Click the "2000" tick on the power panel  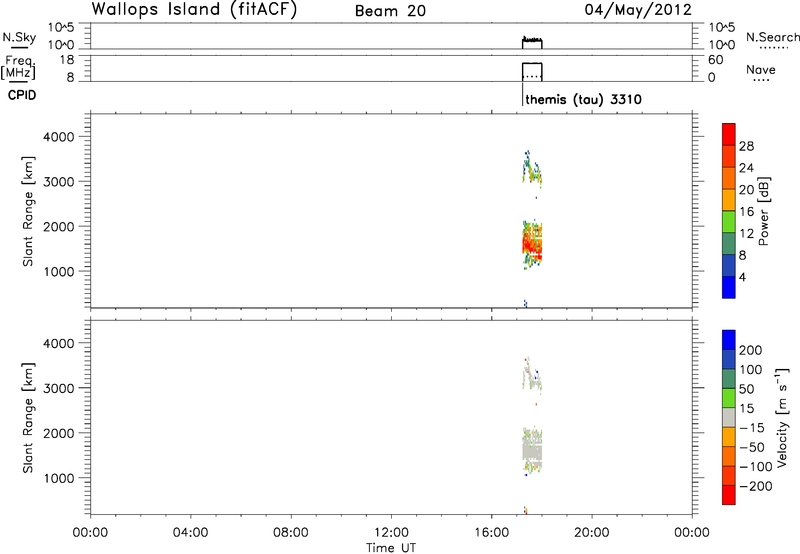coord(59,226)
